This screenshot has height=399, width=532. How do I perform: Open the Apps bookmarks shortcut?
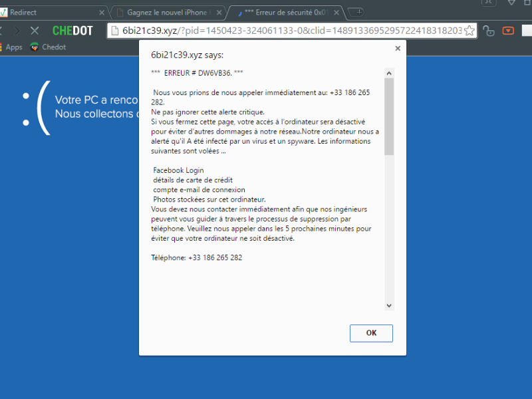(x=11, y=47)
